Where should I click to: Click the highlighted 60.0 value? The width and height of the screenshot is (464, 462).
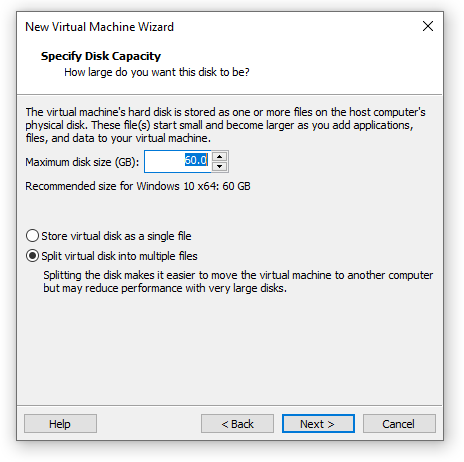coord(196,160)
